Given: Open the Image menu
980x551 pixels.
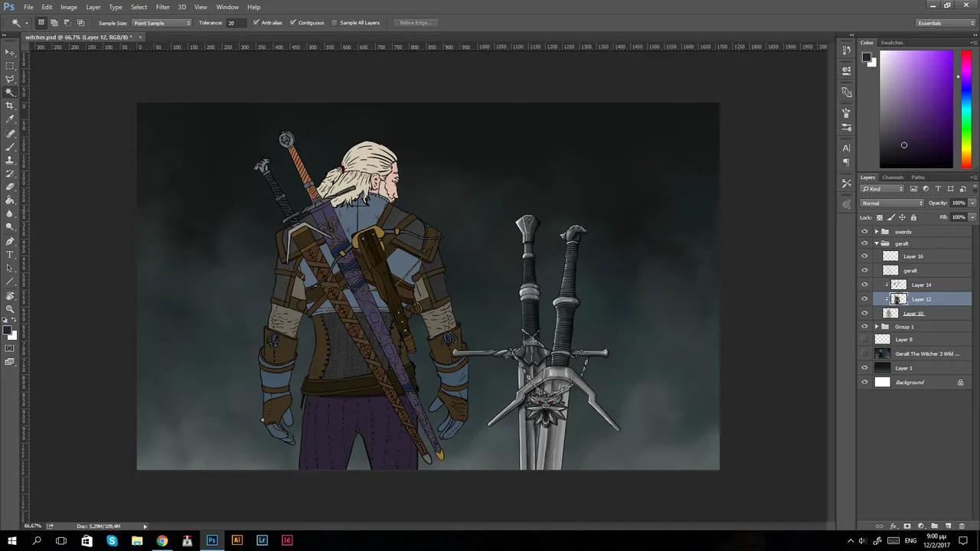Looking at the screenshot, I should (69, 7).
